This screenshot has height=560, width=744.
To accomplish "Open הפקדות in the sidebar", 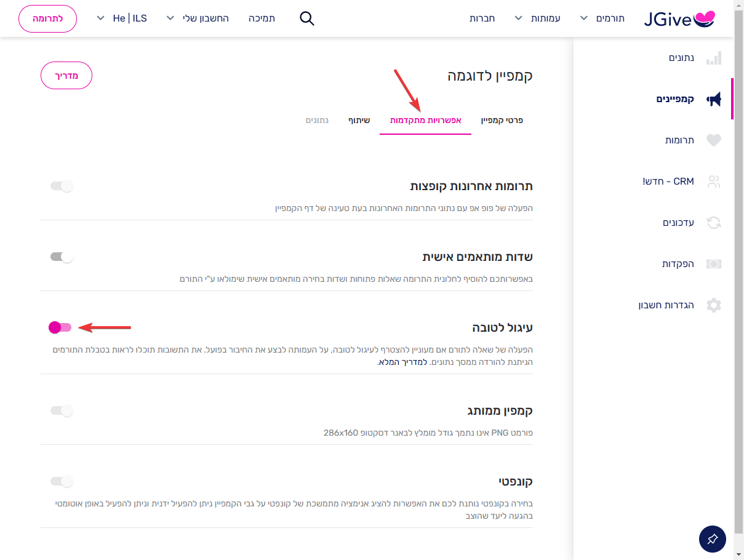I will 678,264.
